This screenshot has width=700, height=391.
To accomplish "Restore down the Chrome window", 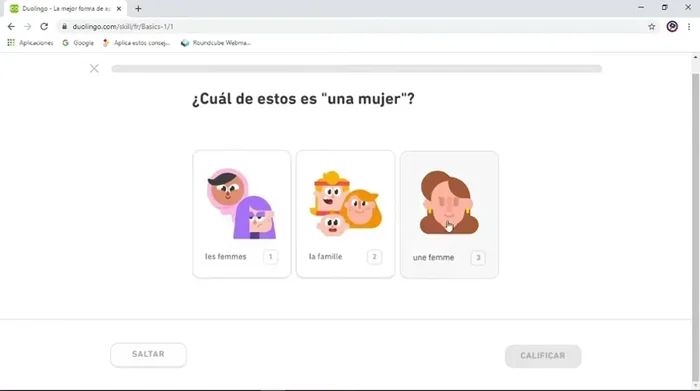I will [665, 8].
